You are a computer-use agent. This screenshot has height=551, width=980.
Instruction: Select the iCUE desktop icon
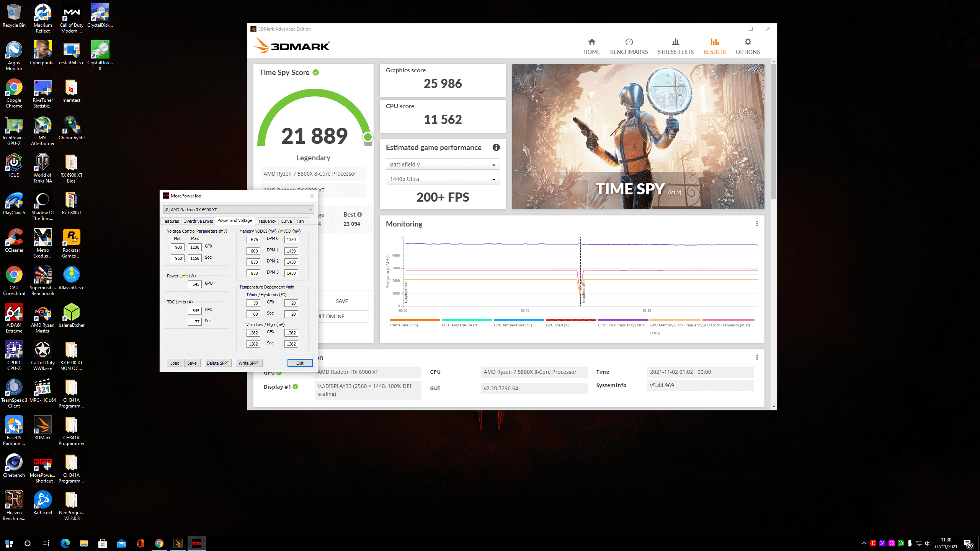pyautogui.click(x=14, y=166)
